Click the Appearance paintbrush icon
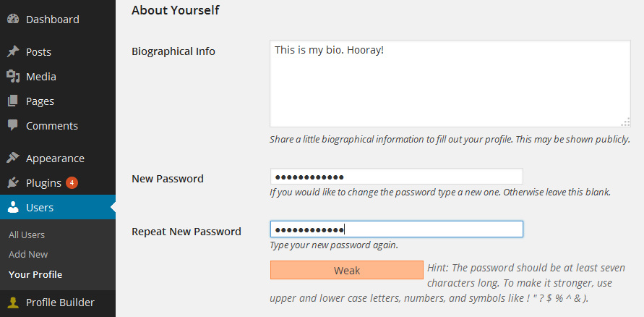Image resolution: width=644 pixels, height=317 pixels. [13, 158]
